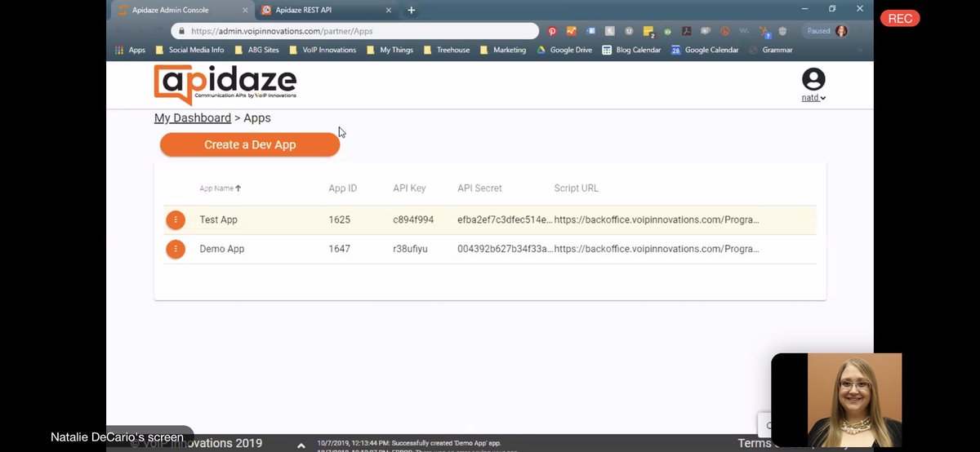Click App ID 1647 cell
Viewport: 980px width, 452px height.
pos(340,249)
